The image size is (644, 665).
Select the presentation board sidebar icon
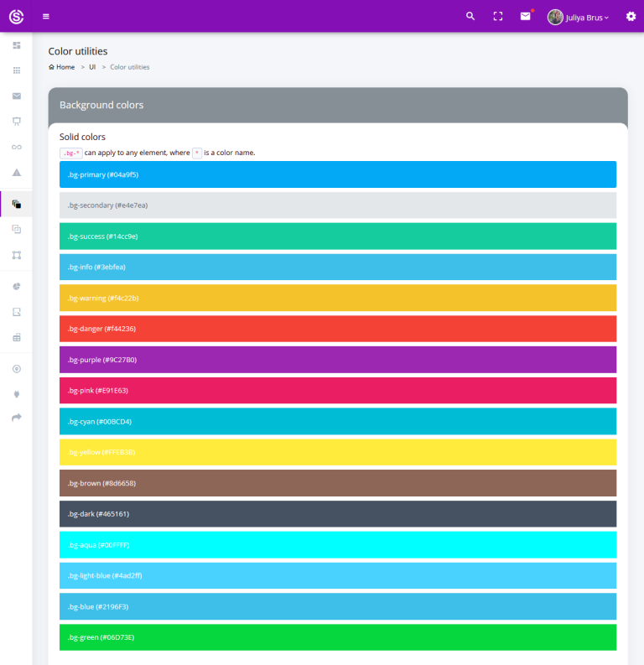point(16,122)
